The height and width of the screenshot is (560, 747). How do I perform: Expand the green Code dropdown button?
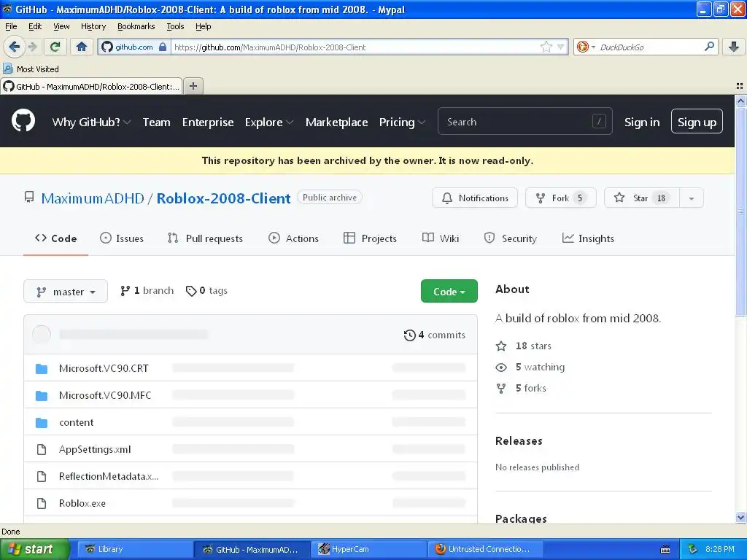pyautogui.click(x=449, y=291)
